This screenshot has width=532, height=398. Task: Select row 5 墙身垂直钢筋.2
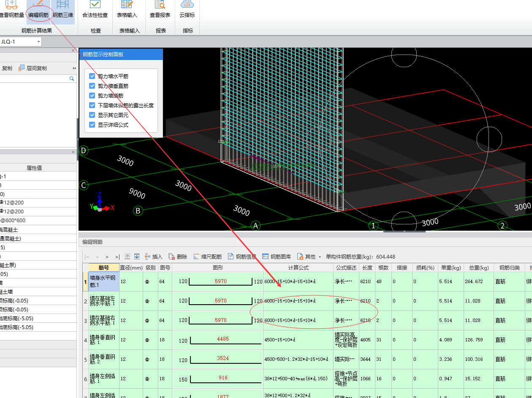tap(104, 359)
